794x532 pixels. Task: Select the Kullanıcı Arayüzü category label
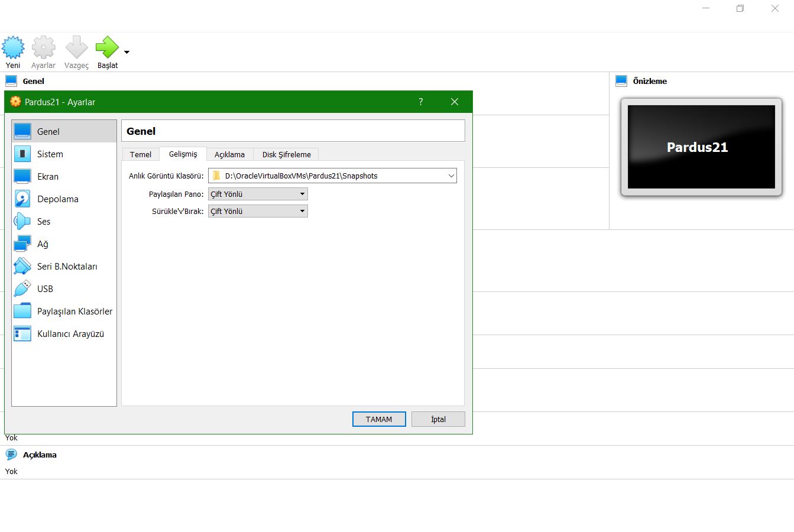click(71, 334)
